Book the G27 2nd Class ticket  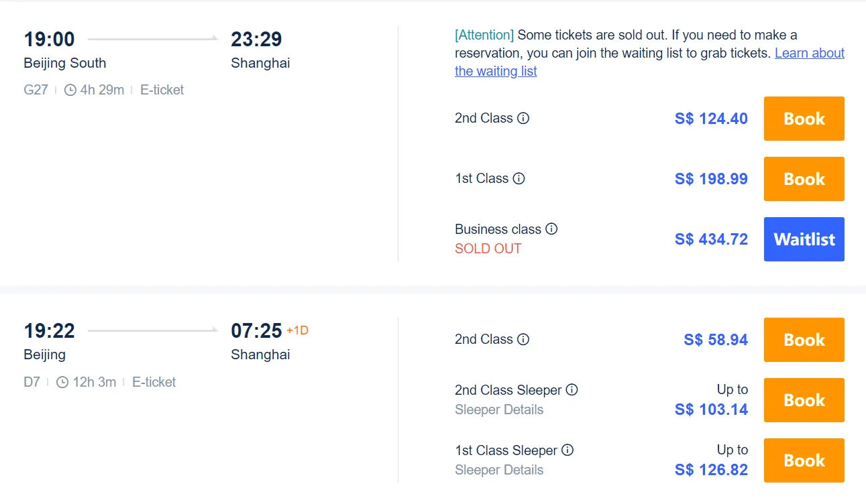click(x=804, y=119)
